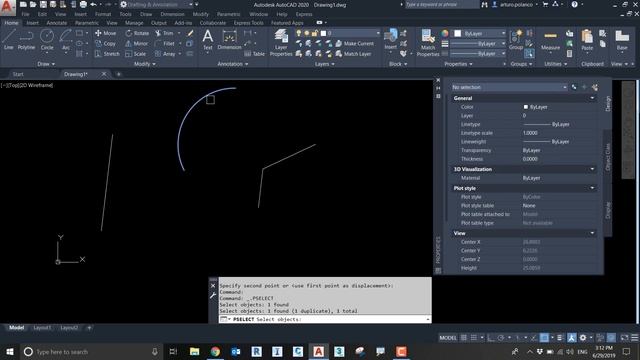Toggle snap mode in status bar
The width and height of the screenshot is (640, 360).
tap(473, 338)
